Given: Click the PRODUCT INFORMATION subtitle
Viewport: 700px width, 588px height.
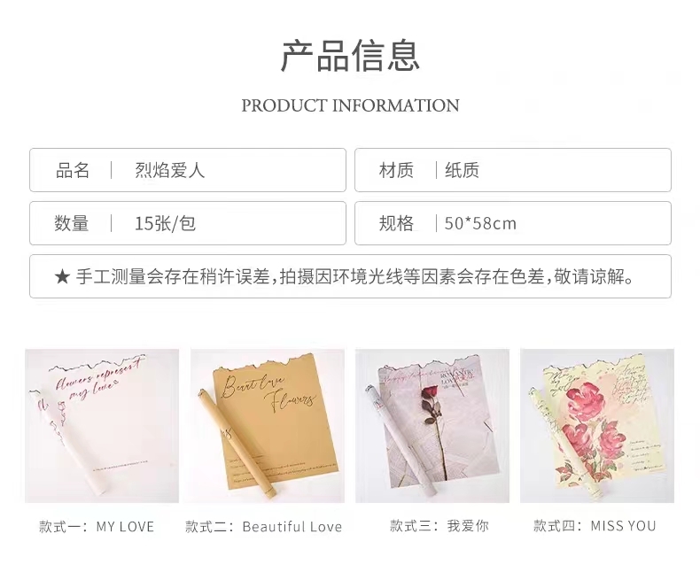Looking at the screenshot, I should (x=351, y=105).
